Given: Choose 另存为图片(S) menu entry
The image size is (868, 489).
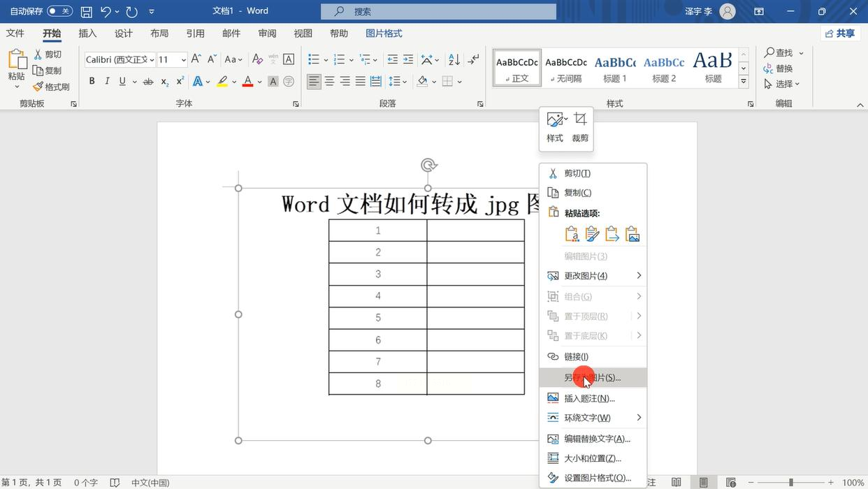Looking at the screenshot, I should tap(593, 378).
